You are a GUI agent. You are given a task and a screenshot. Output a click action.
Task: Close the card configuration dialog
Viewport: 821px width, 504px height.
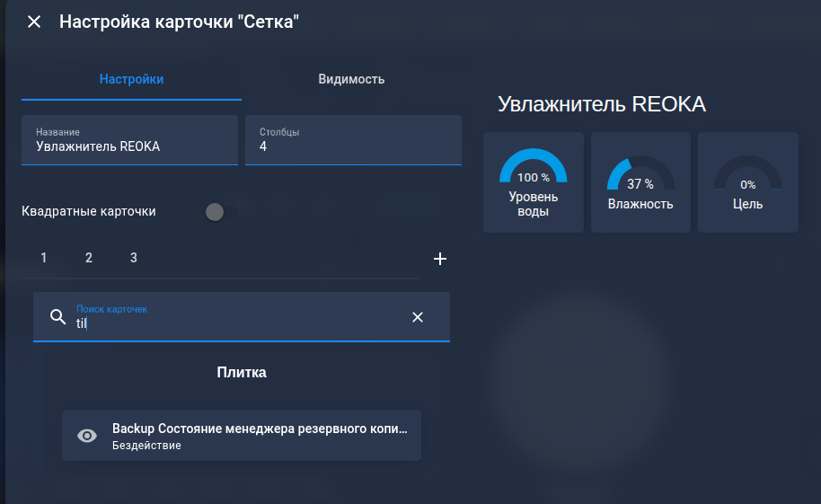click(34, 22)
